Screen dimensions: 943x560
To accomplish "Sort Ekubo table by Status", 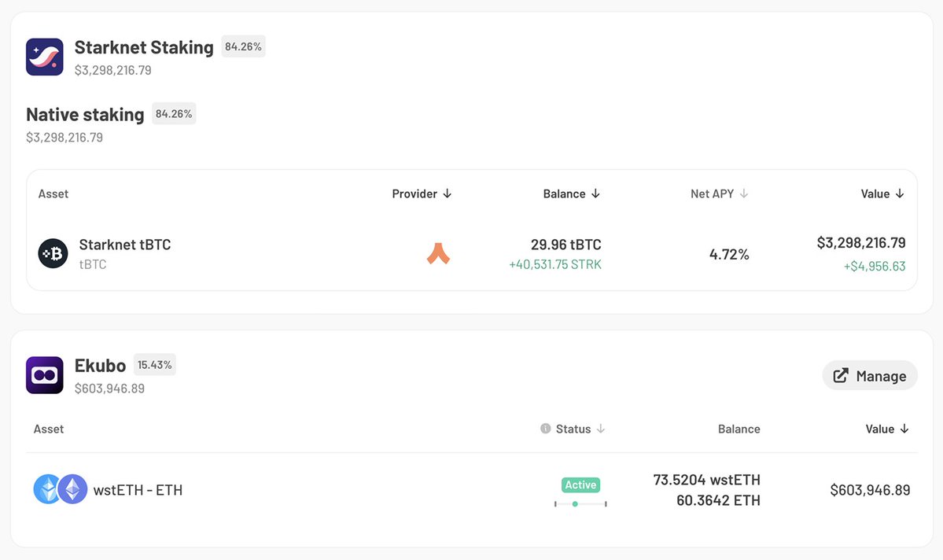I will (580, 429).
